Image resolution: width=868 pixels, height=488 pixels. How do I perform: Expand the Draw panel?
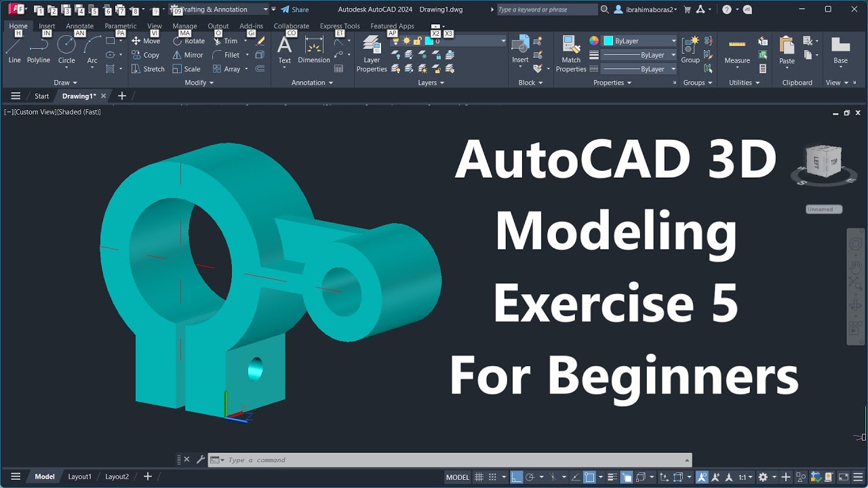65,83
